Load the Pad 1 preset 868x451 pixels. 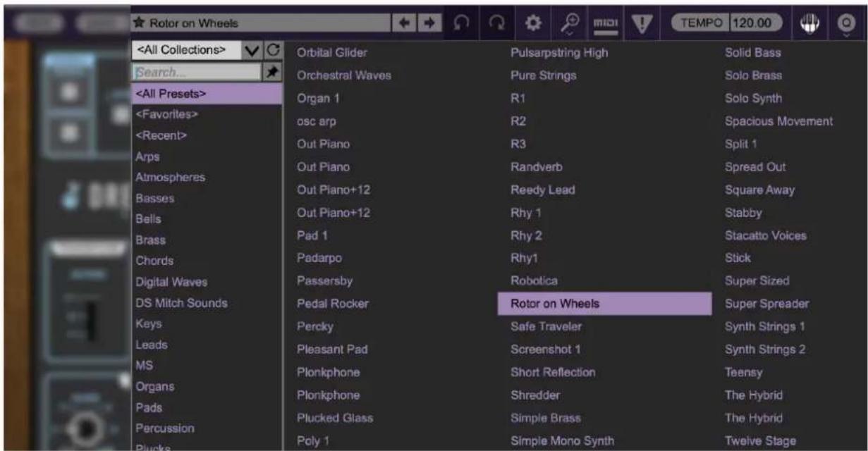click(x=312, y=235)
